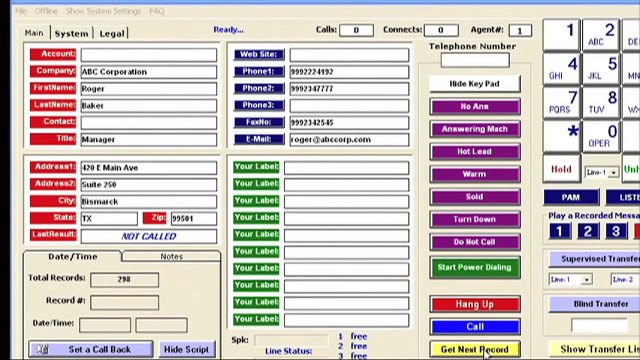Click the Hold button
Screen dimensions: 640x360
561,169
